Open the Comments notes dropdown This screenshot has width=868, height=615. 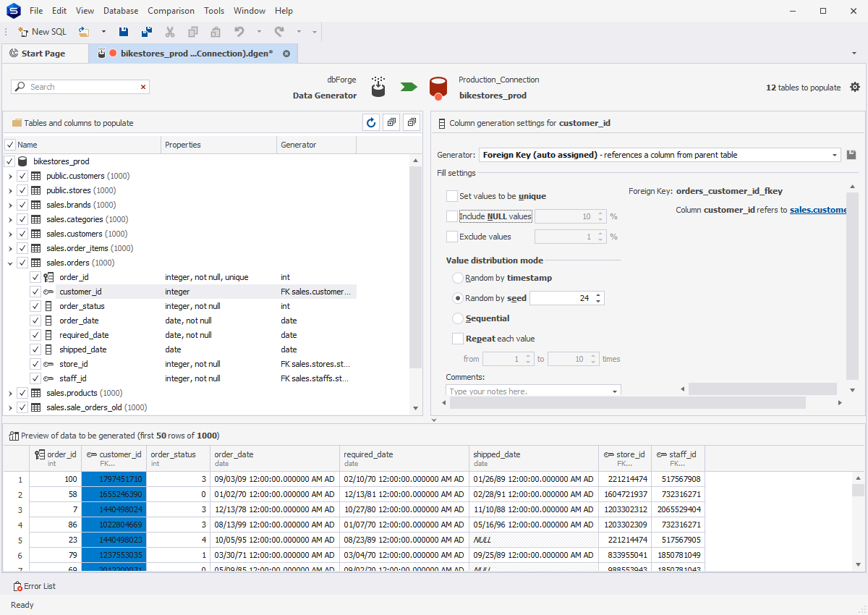click(x=615, y=391)
